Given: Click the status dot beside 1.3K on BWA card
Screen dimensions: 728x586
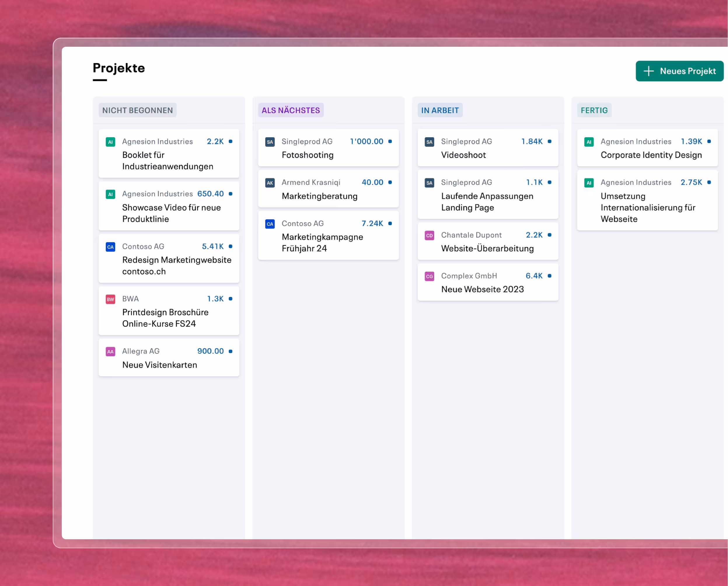Looking at the screenshot, I should [231, 299].
